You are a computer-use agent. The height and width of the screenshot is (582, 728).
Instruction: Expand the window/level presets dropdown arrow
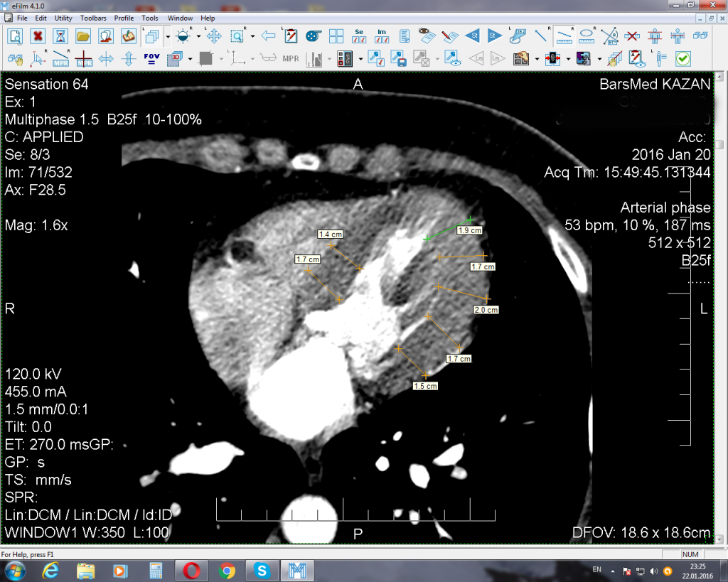[x=198, y=36]
